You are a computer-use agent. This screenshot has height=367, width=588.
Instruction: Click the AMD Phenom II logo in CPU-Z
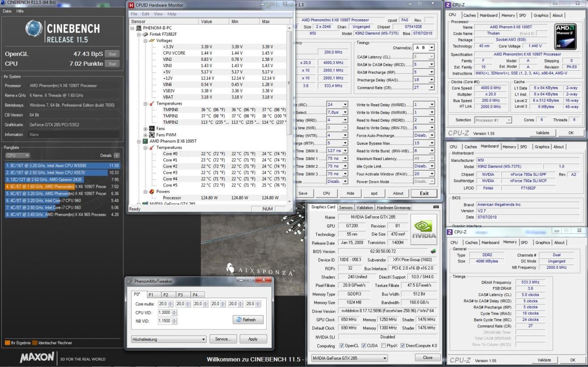pos(566,36)
